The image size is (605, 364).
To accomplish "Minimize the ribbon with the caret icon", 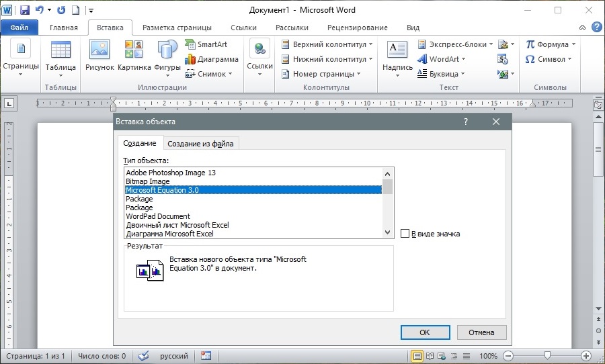I will click(x=583, y=28).
